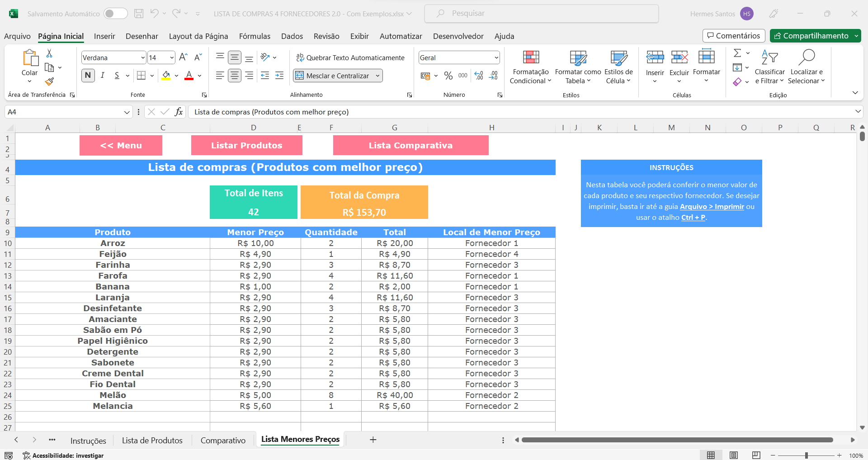868x460 pixels.
Task: Switch to Page Layout view icon
Action: pyautogui.click(x=734, y=455)
